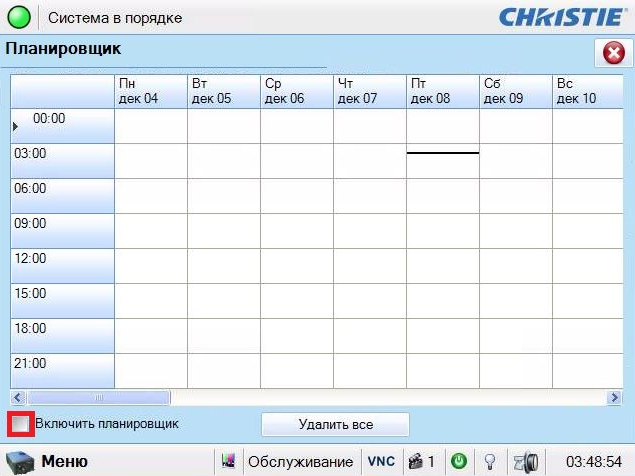Click the clock showing 03:48:54

[x=594, y=462]
